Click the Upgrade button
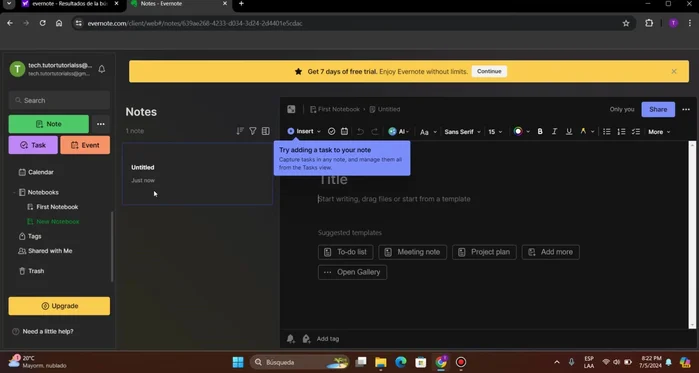699x373 pixels. [59, 306]
